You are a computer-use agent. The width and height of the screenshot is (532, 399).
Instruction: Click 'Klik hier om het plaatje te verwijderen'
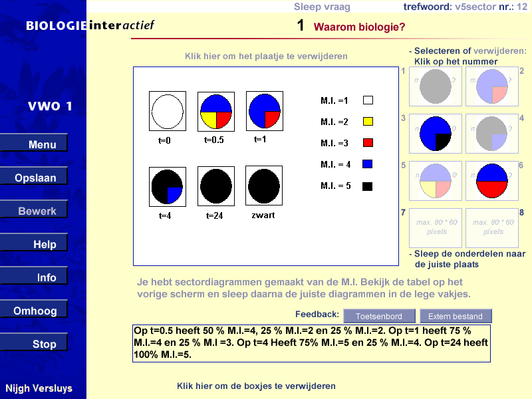click(x=266, y=57)
